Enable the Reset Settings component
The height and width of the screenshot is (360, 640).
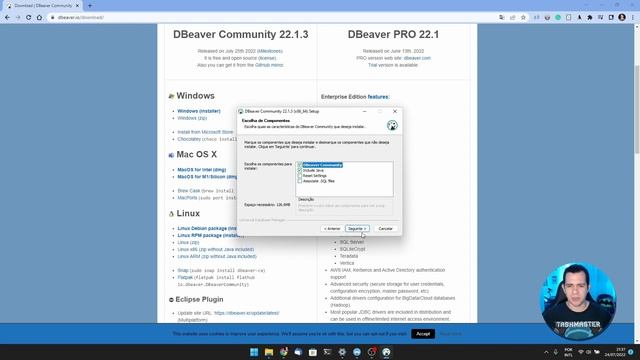click(300, 176)
